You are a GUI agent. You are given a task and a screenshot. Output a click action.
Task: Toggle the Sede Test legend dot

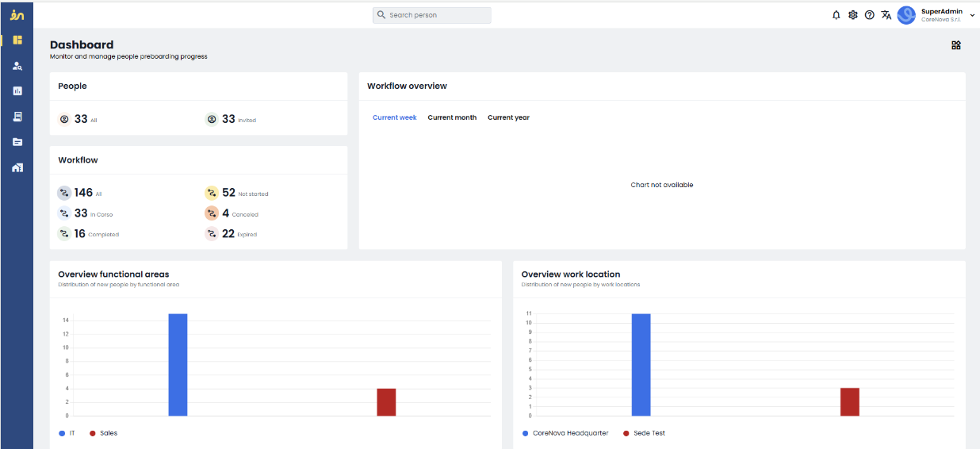(626, 433)
